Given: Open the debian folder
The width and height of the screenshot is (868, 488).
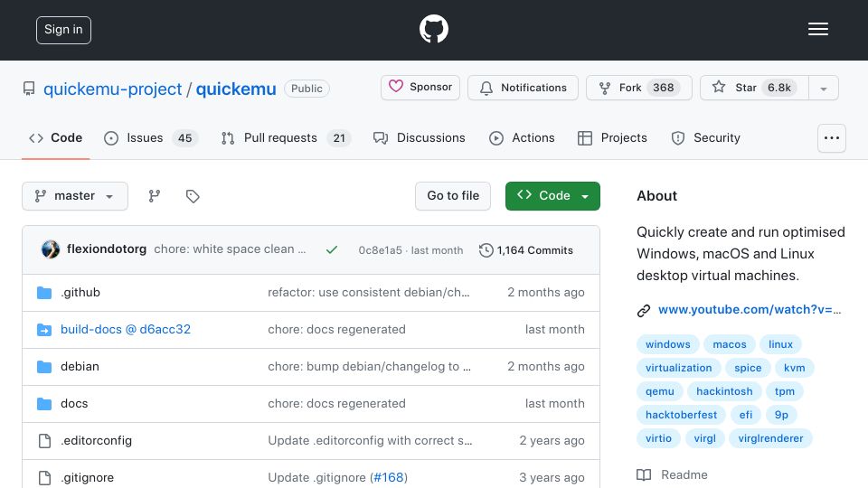Looking at the screenshot, I should [80, 366].
